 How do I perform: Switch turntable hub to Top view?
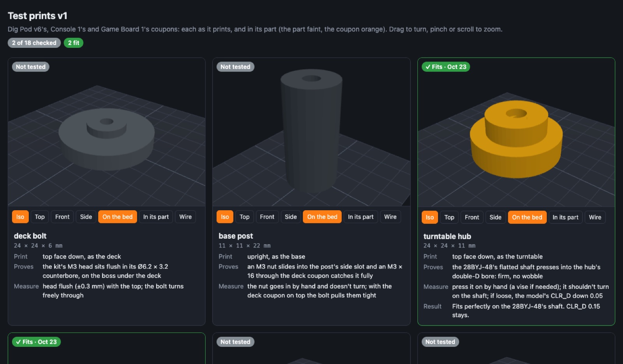pos(449,217)
